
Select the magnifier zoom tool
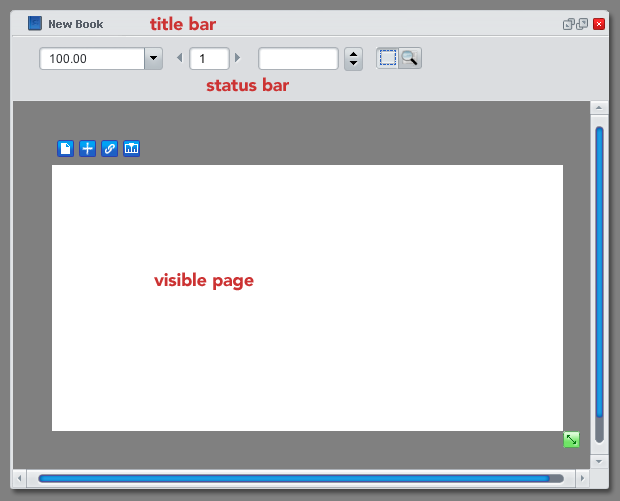pyautogui.click(x=410, y=58)
